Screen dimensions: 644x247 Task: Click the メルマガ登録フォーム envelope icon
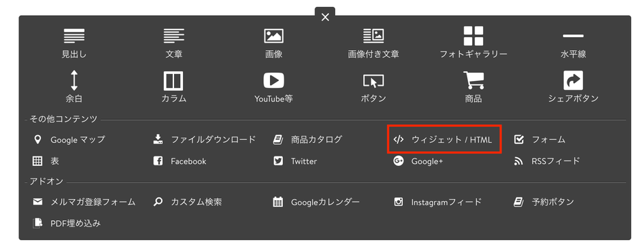[x=38, y=202]
